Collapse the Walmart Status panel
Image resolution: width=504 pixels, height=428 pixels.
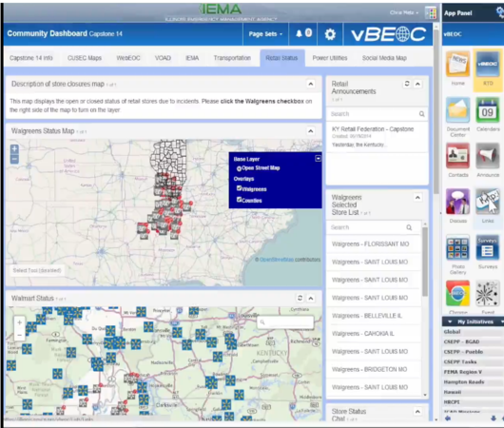(x=311, y=298)
